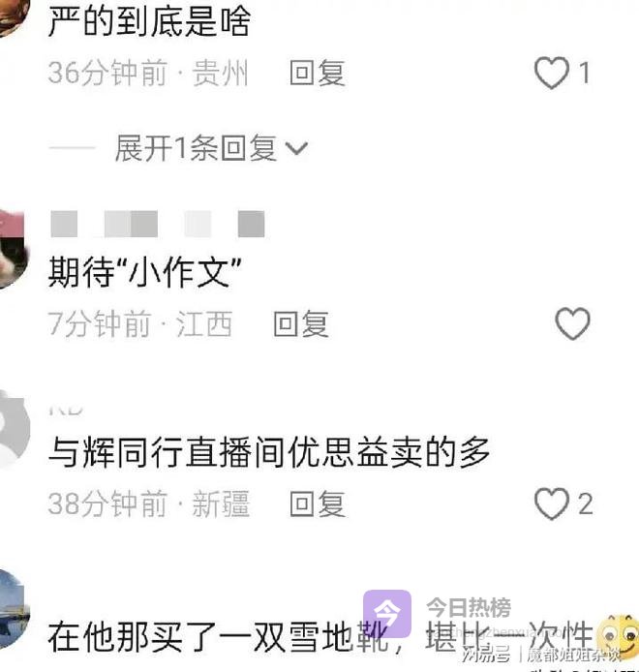The width and height of the screenshot is (639, 672).
Task: Select comment text 与辉同行直播间优思益卖的多
Action: pyautogui.click(x=269, y=452)
